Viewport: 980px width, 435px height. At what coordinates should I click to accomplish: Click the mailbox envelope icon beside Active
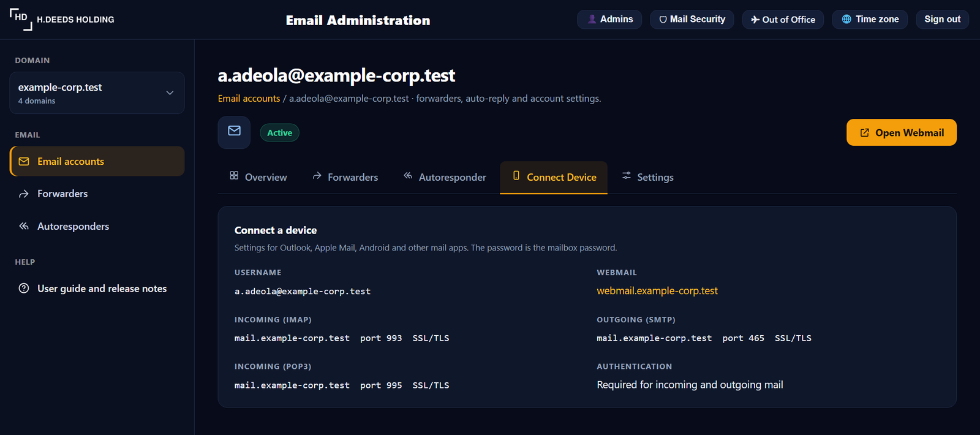(x=234, y=131)
